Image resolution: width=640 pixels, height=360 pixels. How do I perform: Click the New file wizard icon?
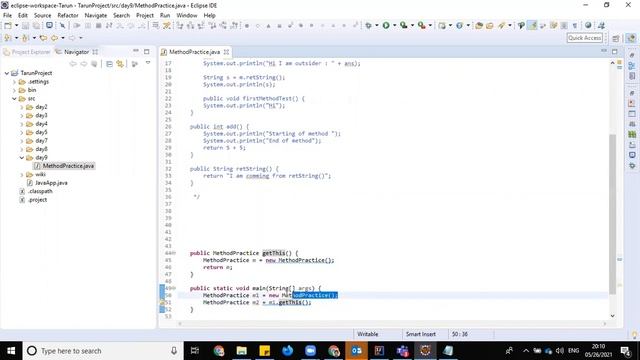7,25
